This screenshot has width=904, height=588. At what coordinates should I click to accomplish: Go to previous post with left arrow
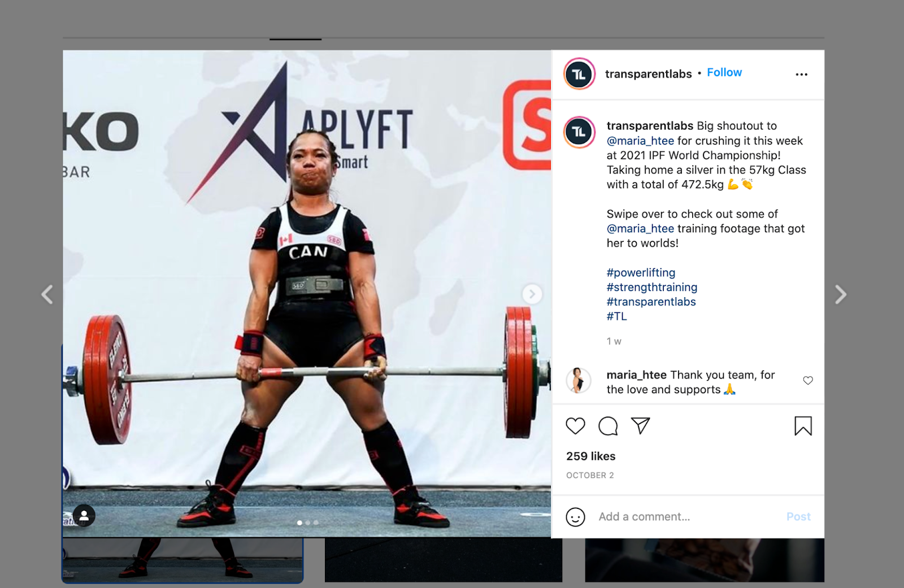point(47,294)
